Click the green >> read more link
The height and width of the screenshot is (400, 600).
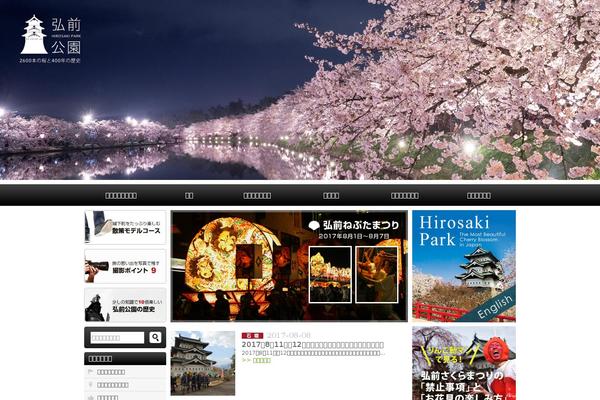click(256, 360)
